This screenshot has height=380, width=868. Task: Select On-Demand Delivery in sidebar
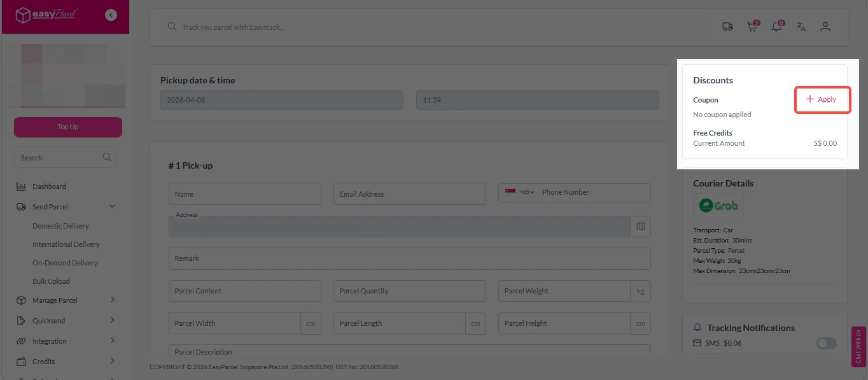[x=65, y=263]
